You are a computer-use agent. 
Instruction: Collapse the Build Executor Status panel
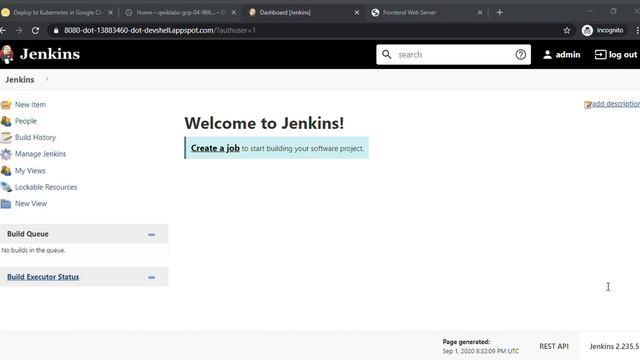click(151, 278)
